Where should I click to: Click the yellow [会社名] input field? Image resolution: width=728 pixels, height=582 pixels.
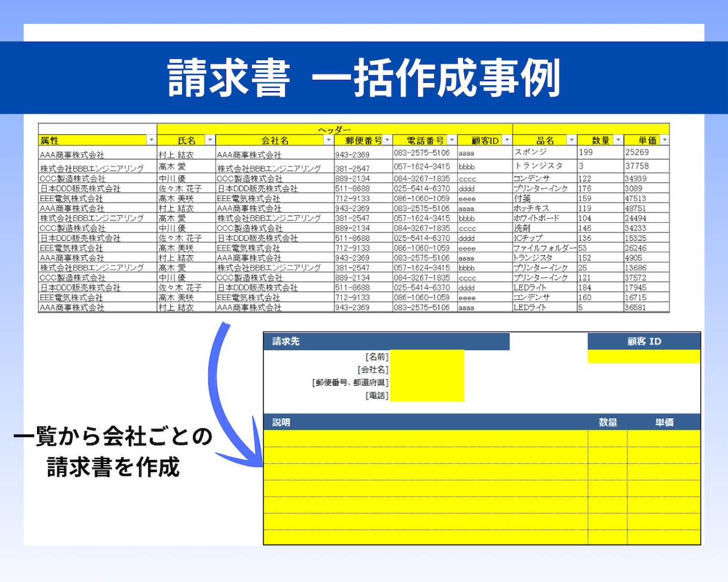coord(427,370)
